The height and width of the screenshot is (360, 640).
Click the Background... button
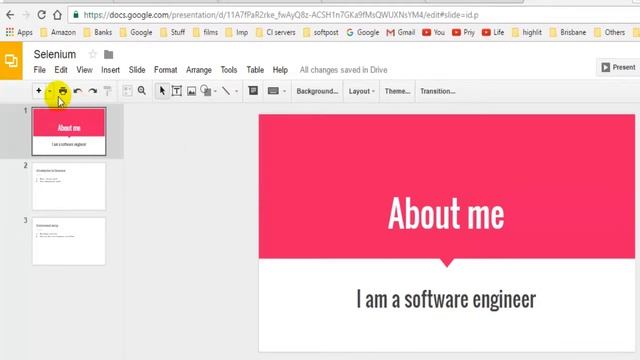317,91
